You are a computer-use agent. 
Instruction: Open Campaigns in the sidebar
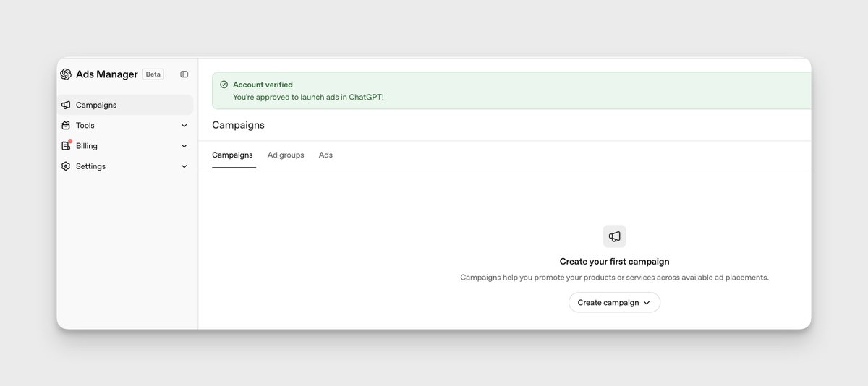coord(125,105)
